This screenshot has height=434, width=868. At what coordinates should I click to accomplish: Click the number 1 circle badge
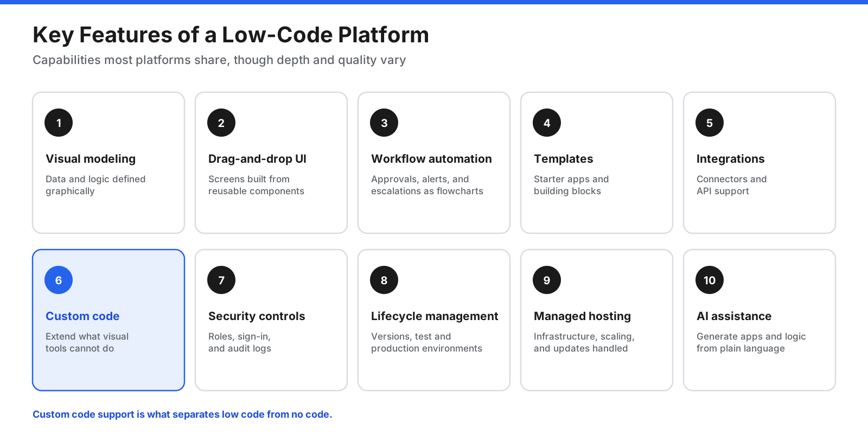[x=59, y=123]
